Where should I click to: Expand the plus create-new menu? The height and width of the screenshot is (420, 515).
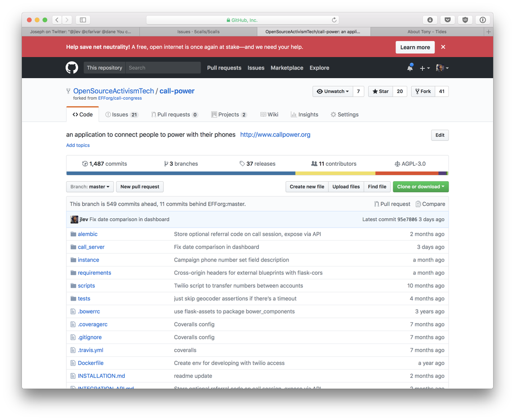coord(424,68)
